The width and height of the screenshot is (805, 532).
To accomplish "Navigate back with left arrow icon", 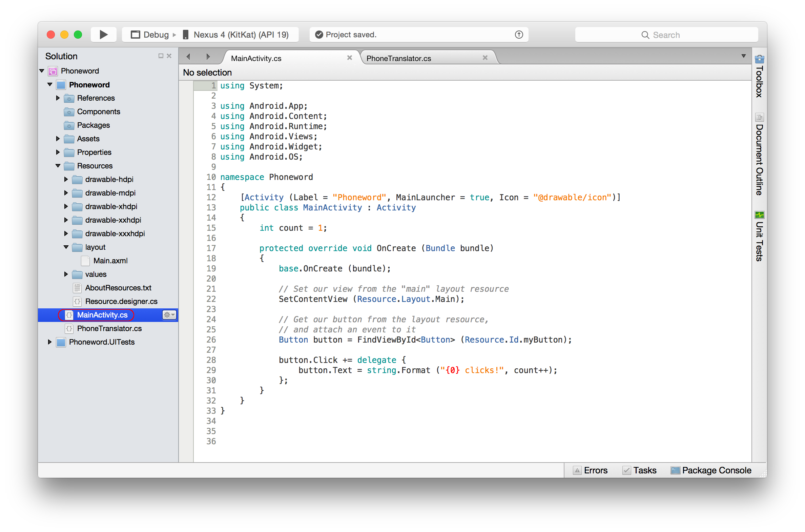I will click(x=188, y=57).
